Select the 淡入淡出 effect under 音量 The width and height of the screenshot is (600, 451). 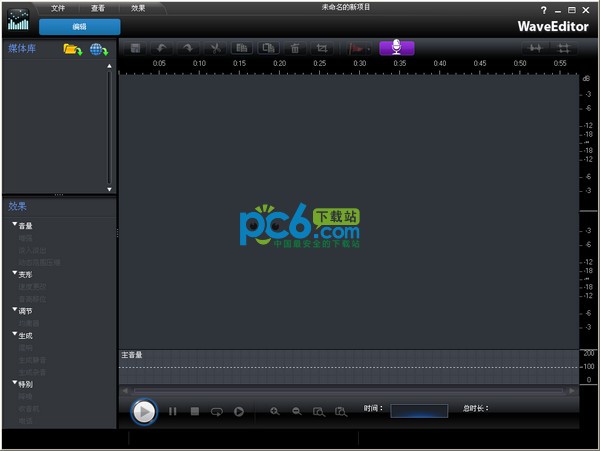pos(33,251)
